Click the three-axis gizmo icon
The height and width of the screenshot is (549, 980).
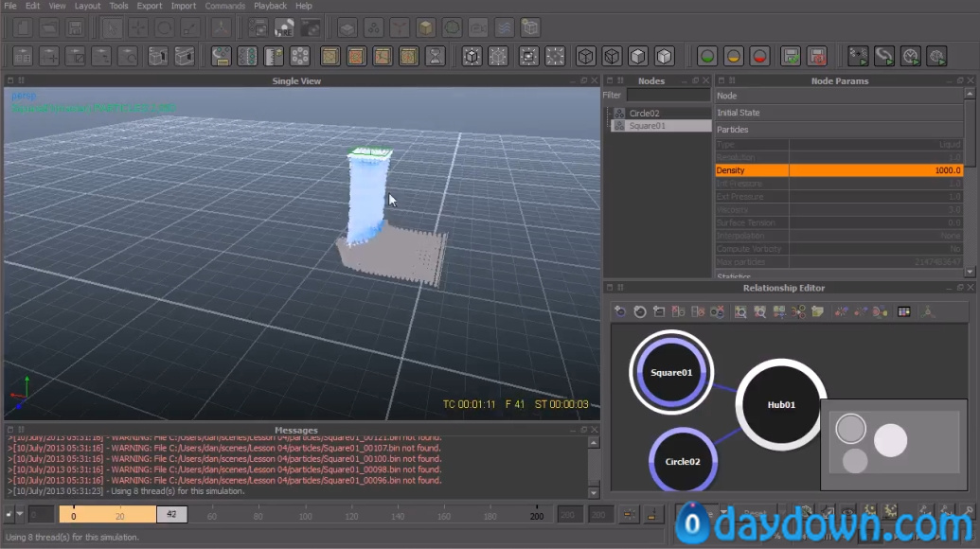222,27
